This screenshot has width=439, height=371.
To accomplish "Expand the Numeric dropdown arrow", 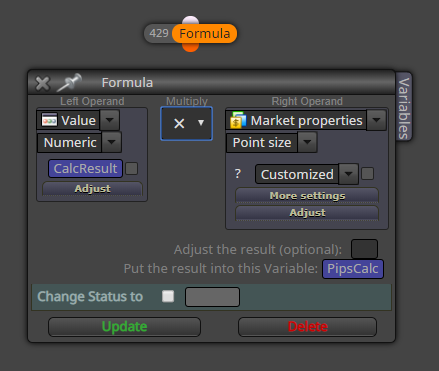I will tap(111, 142).
